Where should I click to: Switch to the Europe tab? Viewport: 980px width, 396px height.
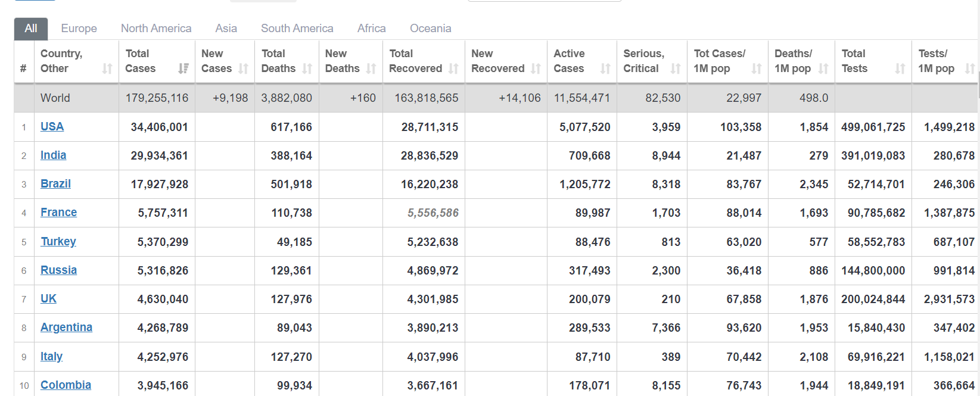tap(79, 28)
